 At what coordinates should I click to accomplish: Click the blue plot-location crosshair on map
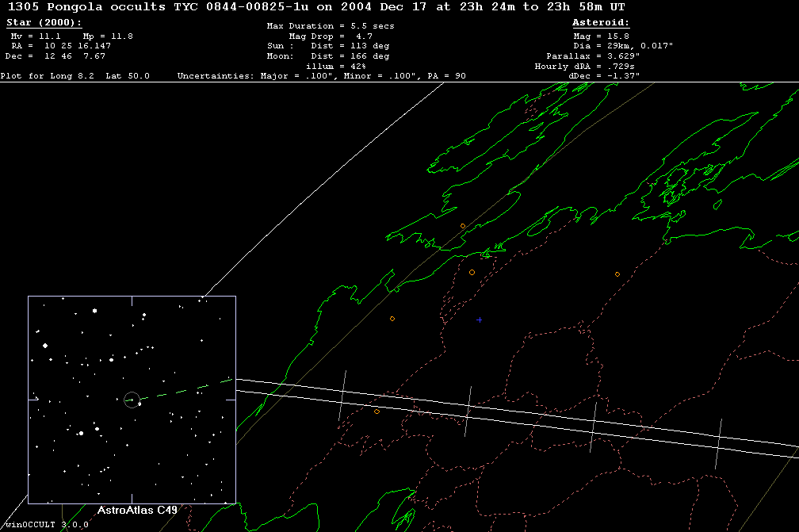click(x=479, y=320)
